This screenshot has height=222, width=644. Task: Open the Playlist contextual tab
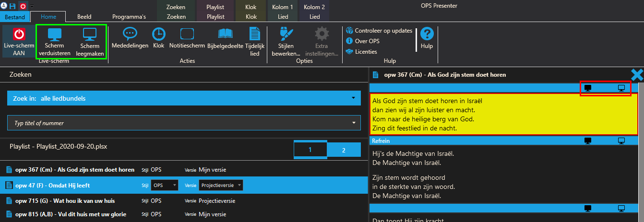215,16
